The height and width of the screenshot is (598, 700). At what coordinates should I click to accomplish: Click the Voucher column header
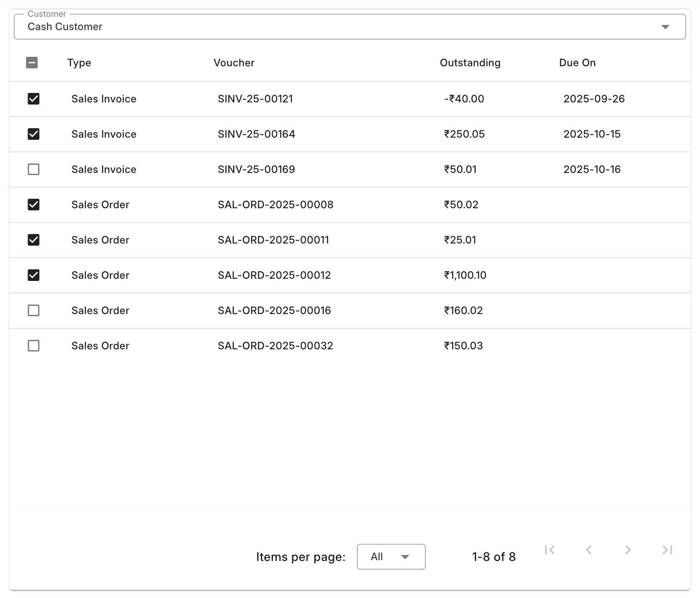234,63
